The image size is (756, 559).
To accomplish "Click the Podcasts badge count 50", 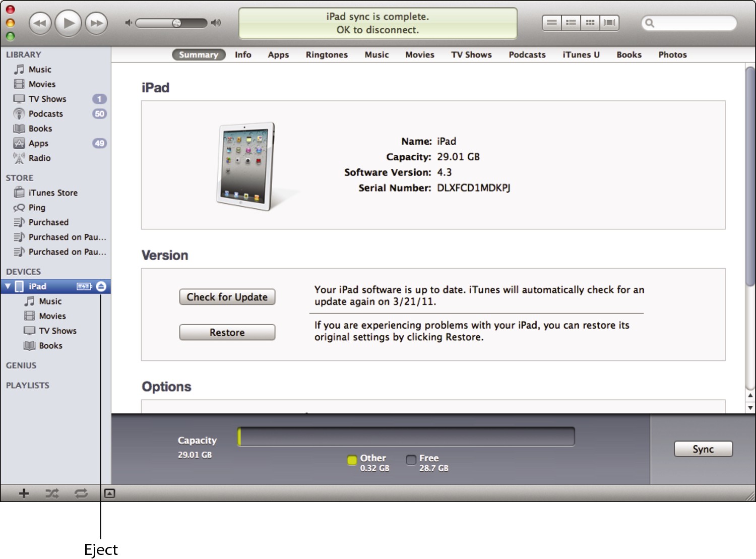I will pos(99,113).
